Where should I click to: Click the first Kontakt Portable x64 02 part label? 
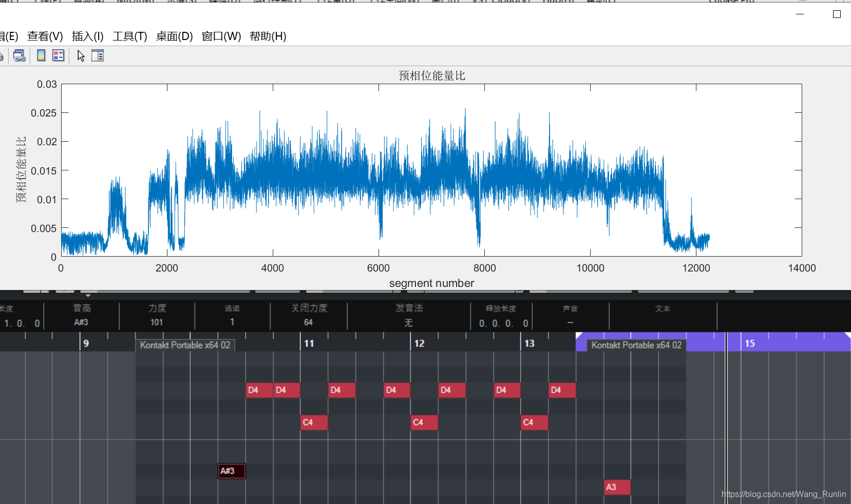click(185, 345)
